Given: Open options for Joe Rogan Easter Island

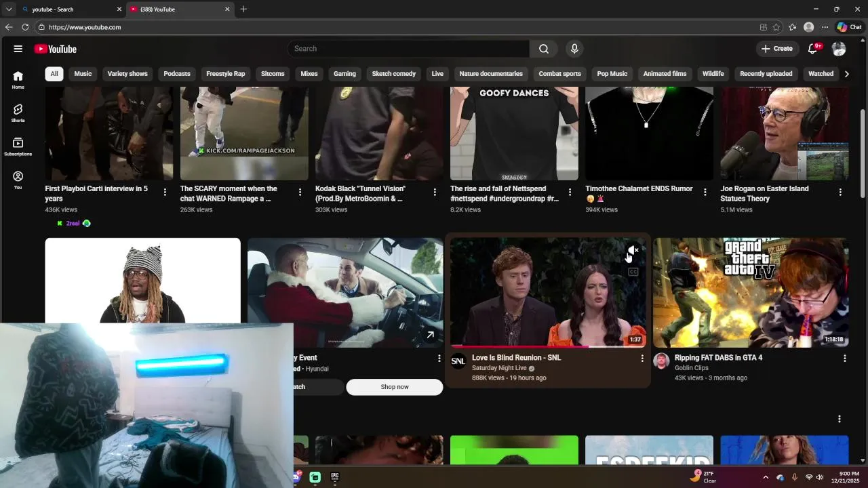Looking at the screenshot, I should point(840,192).
